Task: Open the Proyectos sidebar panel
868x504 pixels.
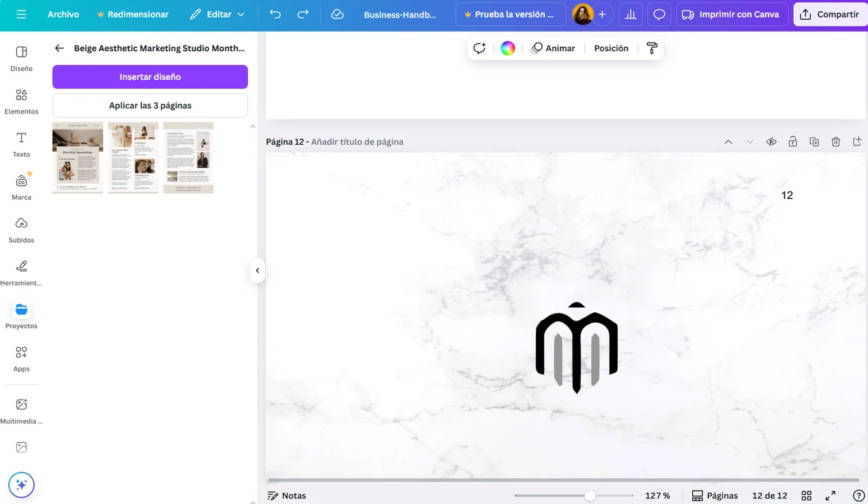Action: (x=22, y=315)
